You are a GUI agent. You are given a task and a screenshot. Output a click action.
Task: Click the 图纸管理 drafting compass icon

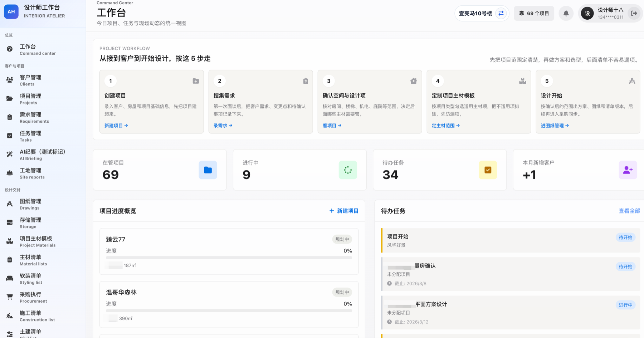(10, 204)
